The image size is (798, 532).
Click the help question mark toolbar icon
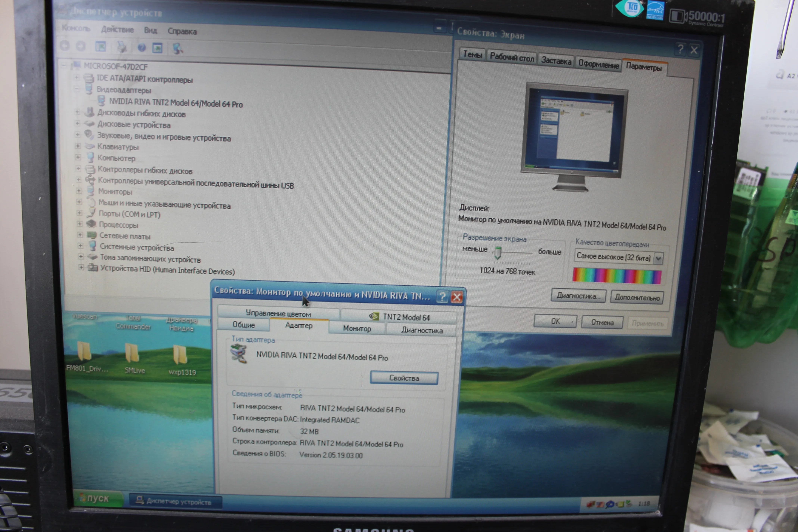141,47
